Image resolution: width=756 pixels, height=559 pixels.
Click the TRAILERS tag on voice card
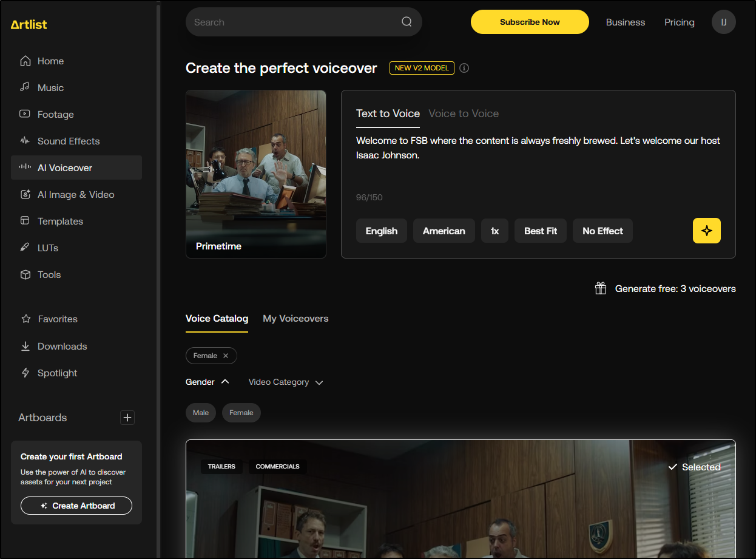222,467
